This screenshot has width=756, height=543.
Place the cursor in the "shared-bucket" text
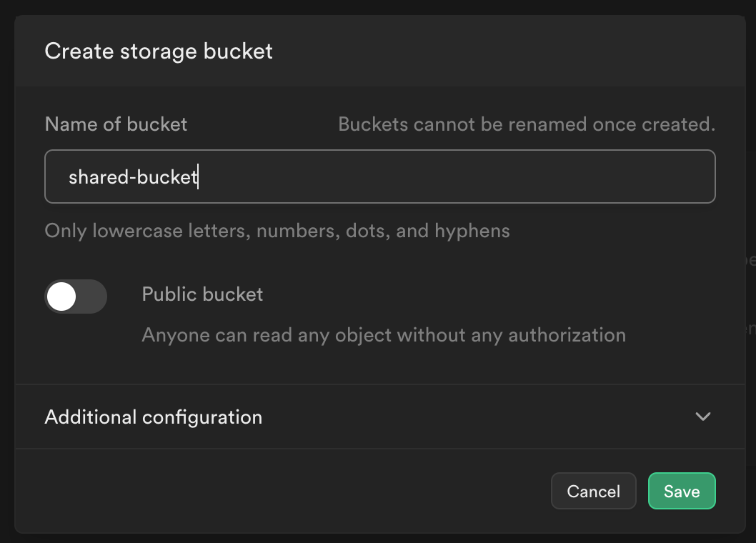click(x=132, y=177)
